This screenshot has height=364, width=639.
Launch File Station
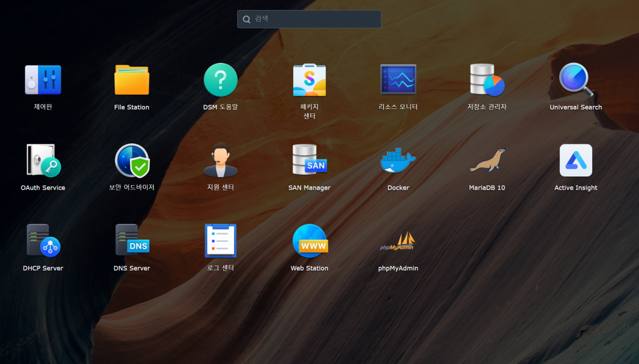[x=132, y=80]
